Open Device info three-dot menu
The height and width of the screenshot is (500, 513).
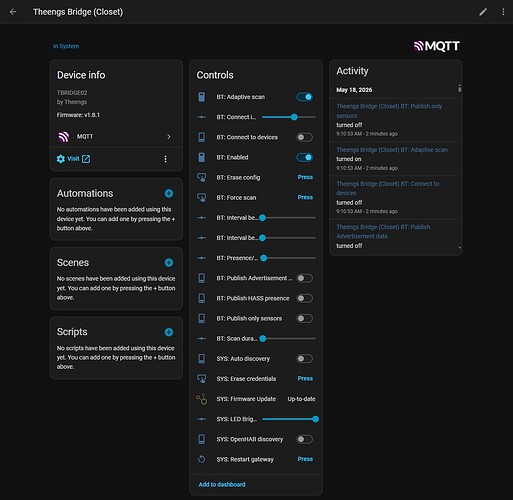(165, 159)
